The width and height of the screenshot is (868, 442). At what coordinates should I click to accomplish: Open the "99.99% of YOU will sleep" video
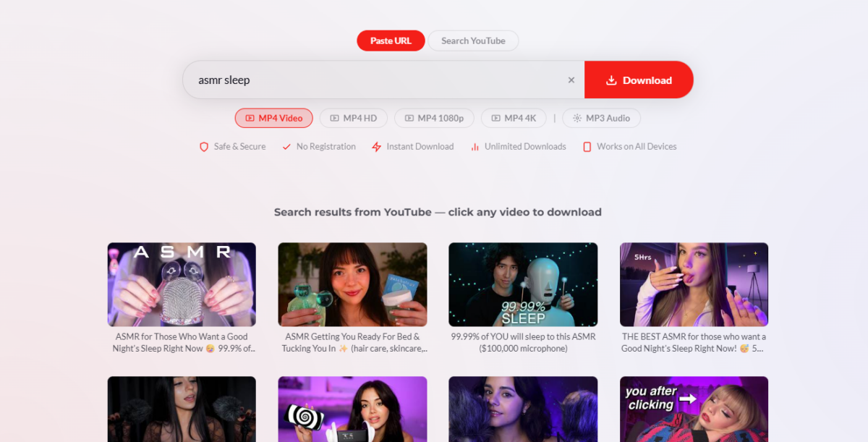523,284
